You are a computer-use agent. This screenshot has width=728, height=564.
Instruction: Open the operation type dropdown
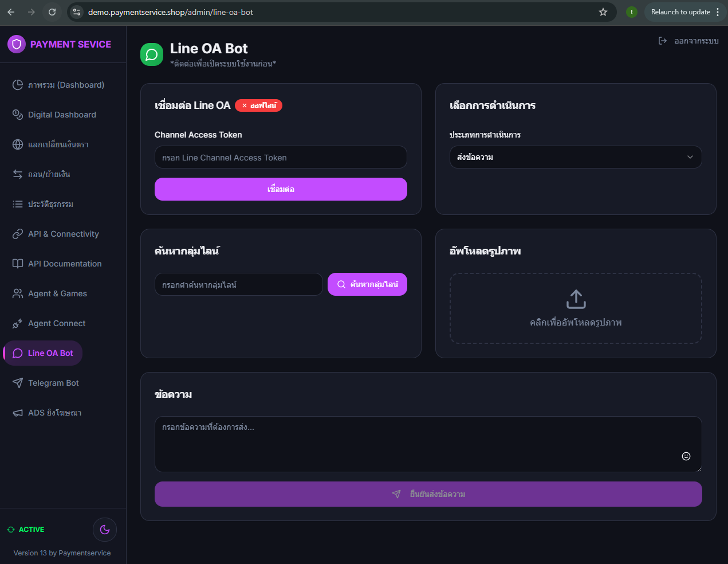[x=575, y=157]
